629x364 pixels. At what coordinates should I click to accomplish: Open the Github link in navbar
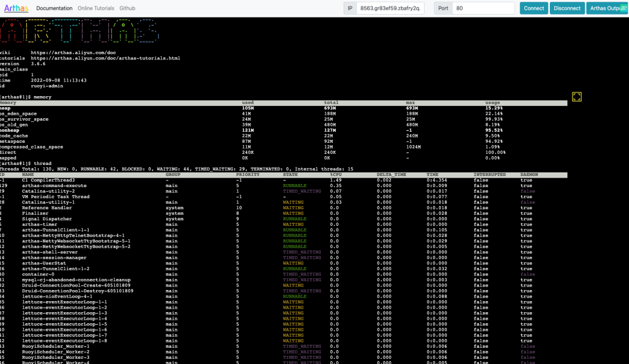click(127, 8)
